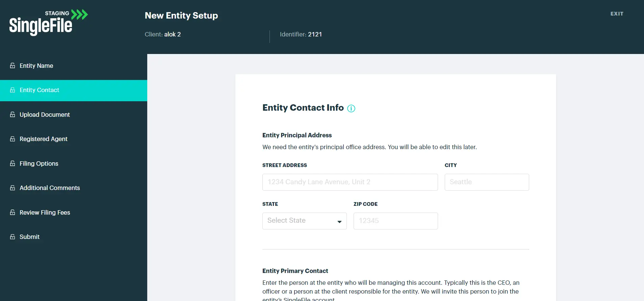Click the lock icon next to Filing Options

12,163
